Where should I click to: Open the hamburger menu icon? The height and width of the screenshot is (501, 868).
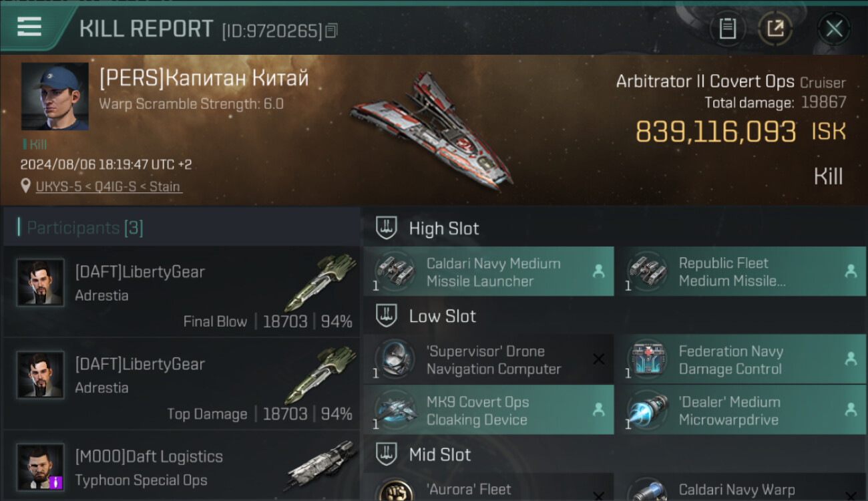pos(29,27)
